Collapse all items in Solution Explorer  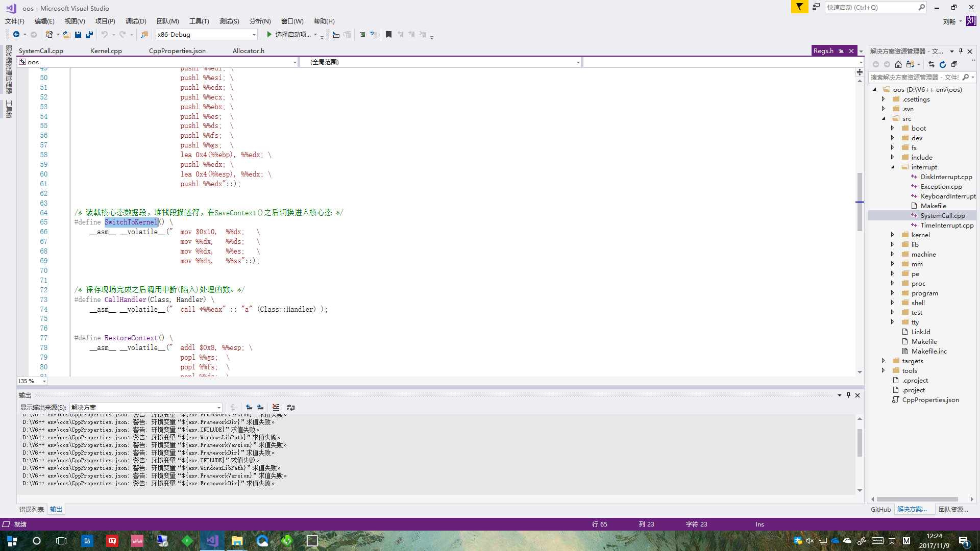pos(954,64)
